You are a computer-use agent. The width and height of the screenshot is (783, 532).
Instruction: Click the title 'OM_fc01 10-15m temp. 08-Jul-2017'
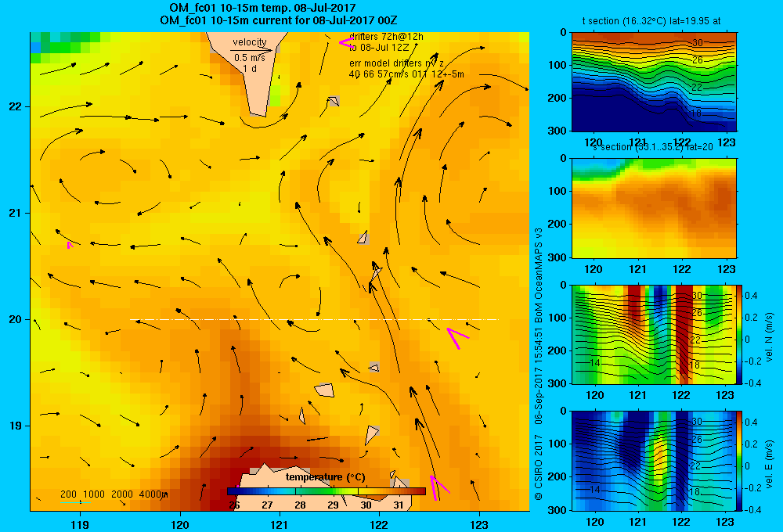(262, 8)
